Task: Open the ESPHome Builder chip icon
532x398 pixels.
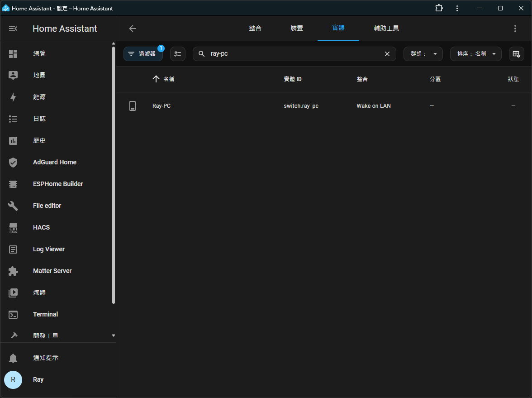Action: point(13,184)
